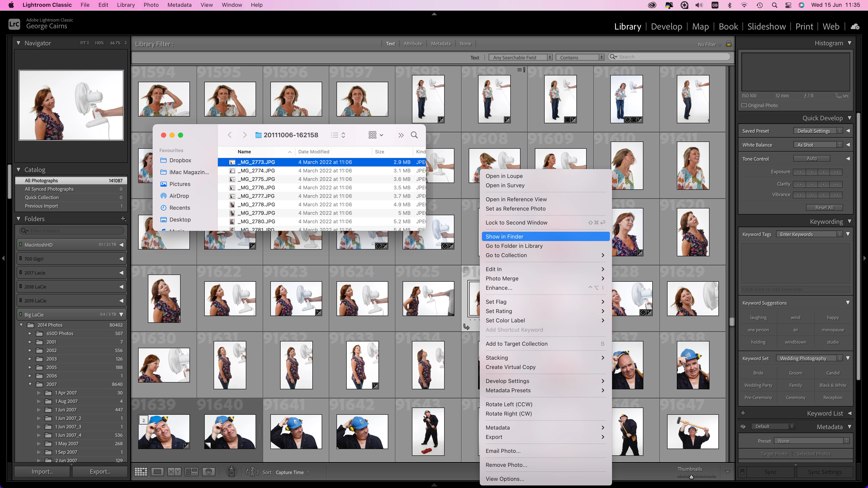The width and height of the screenshot is (868, 488).
Task: Switch to Loupe view icon
Action: click(x=157, y=472)
